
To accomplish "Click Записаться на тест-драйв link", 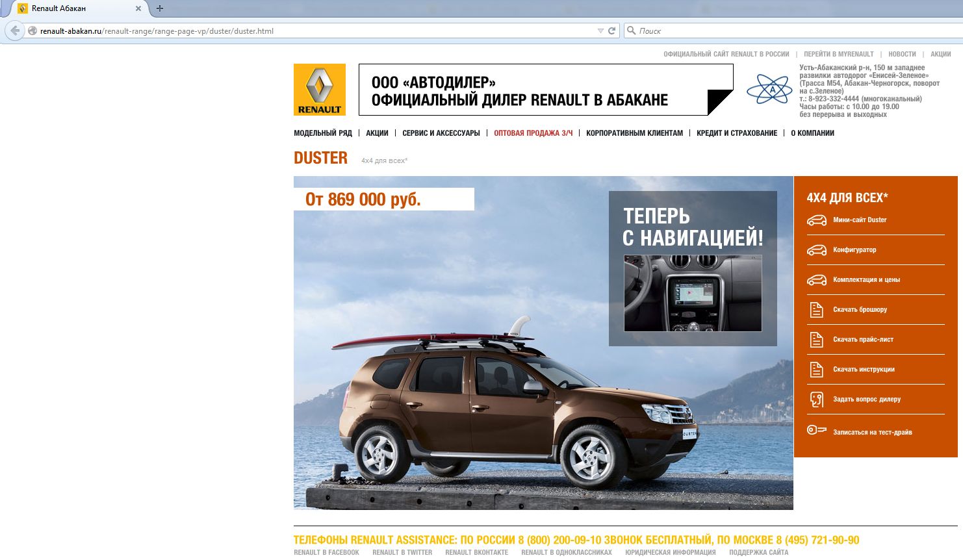I will click(873, 433).
